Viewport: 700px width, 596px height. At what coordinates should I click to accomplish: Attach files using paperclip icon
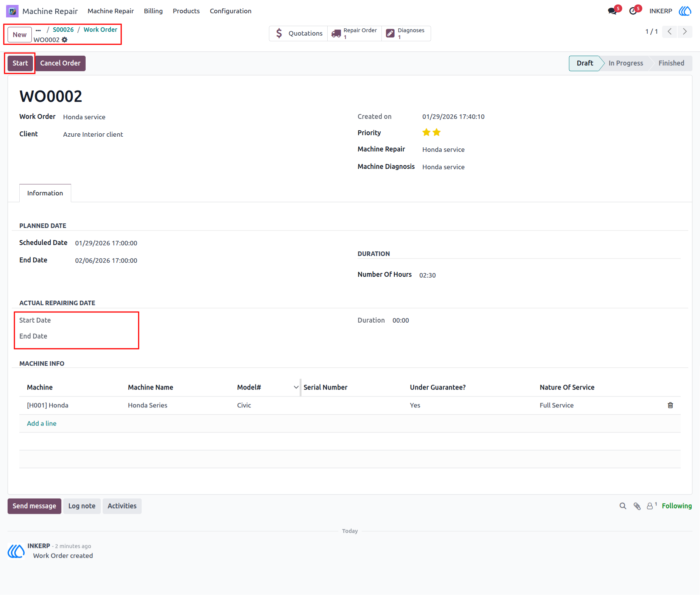coord(637,506)
